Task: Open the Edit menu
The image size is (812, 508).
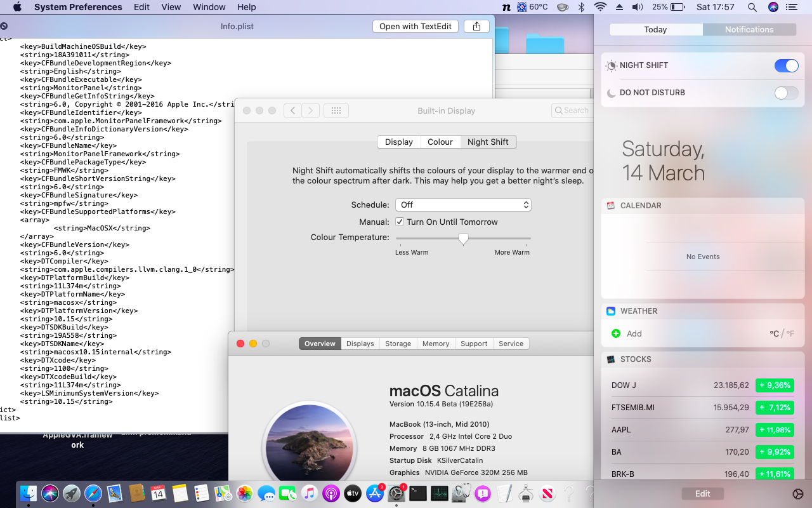Action: [x=141, y=7]
